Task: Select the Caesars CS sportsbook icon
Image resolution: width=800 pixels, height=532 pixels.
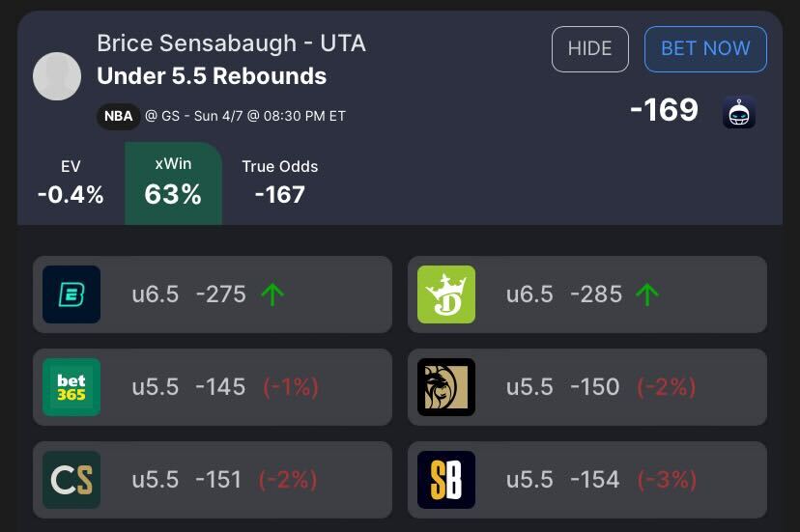Action: coord(71,480)
